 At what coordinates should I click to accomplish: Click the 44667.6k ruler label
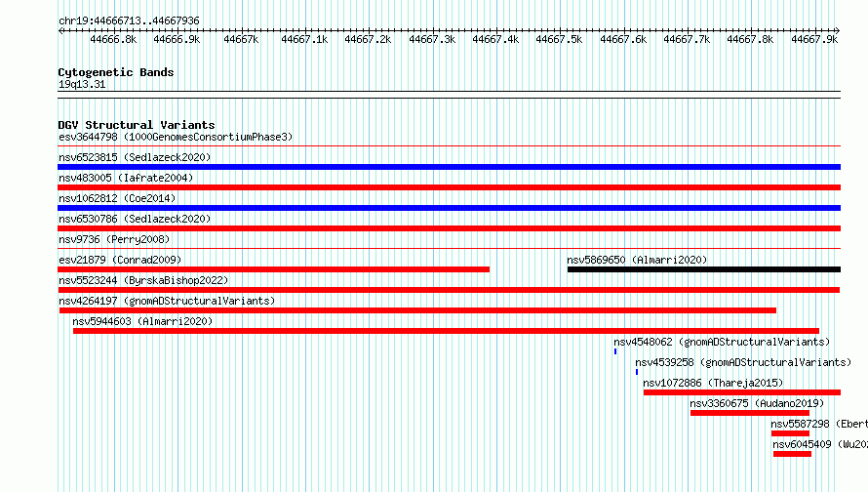pyautogui.click(x=623, y=39)
